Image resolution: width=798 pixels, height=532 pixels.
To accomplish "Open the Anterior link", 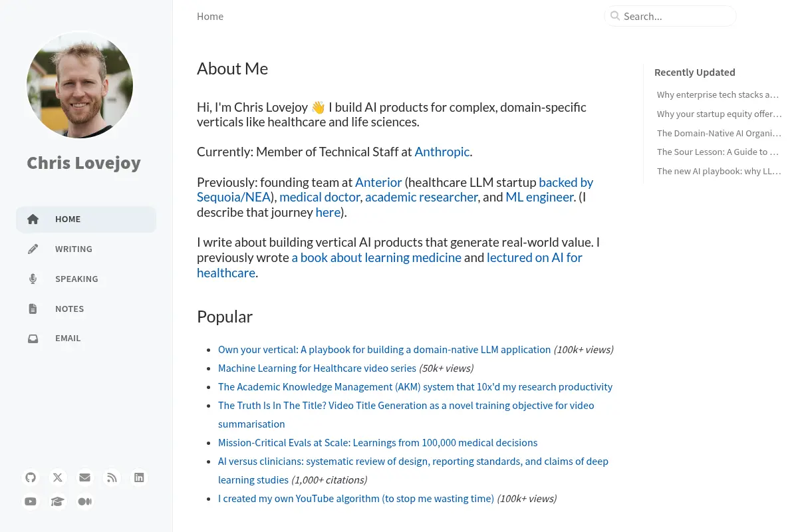I will [378, 182].
